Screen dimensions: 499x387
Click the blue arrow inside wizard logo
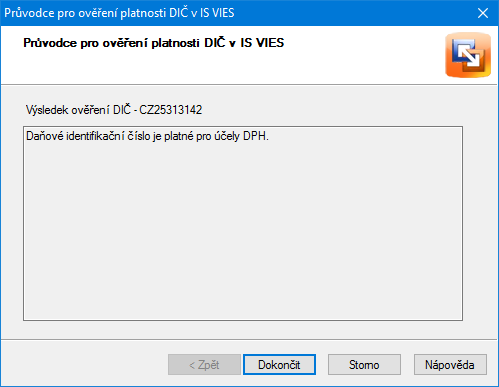[469, 57]
